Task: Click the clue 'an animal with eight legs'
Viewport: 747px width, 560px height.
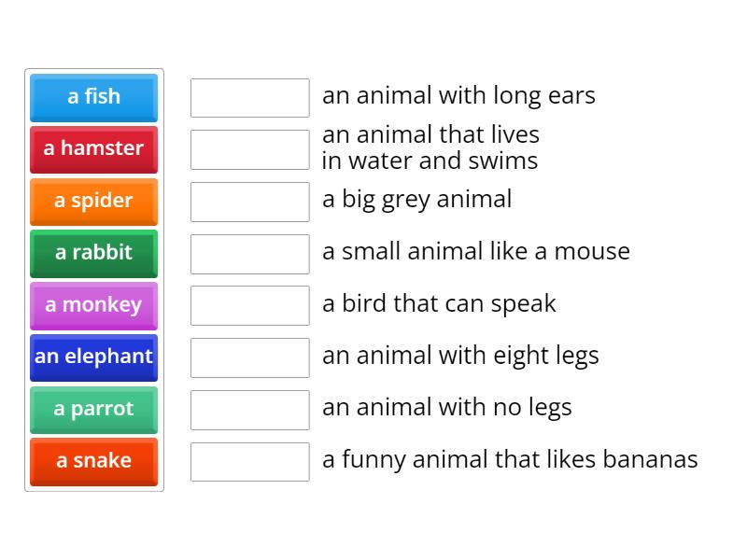Action: point(460,356)
